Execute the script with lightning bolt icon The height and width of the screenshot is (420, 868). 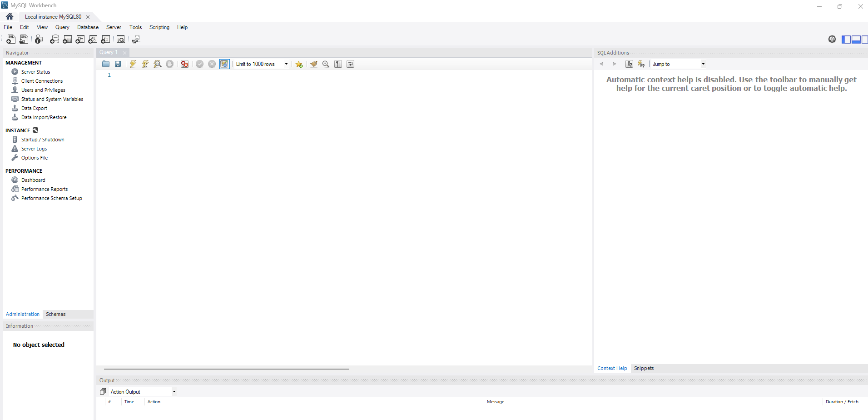click(x=133, y=64)
